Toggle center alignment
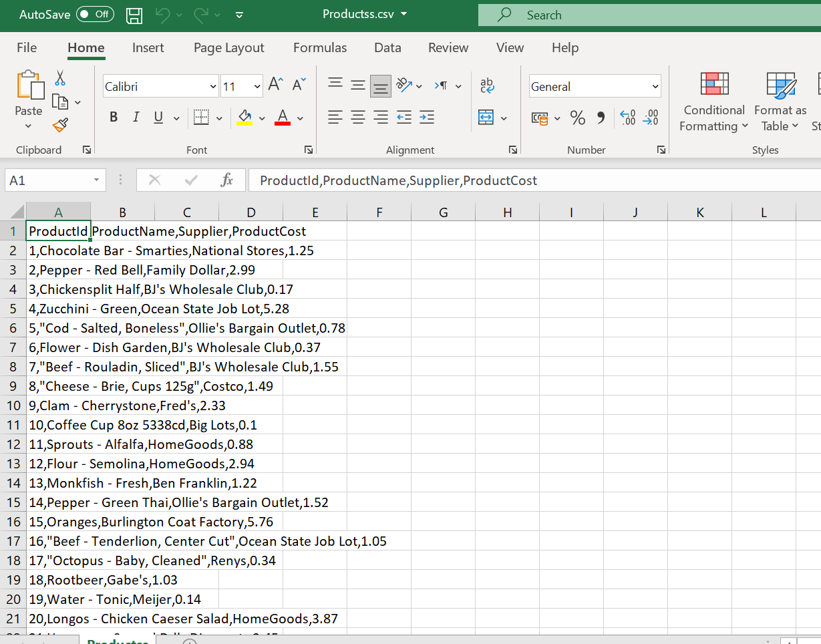 (357, 118)
